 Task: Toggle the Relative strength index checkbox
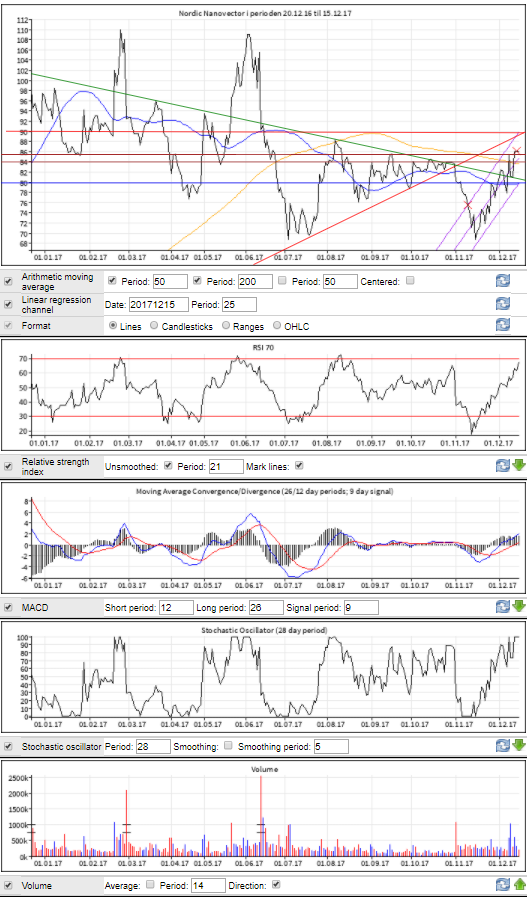point(8,466)
